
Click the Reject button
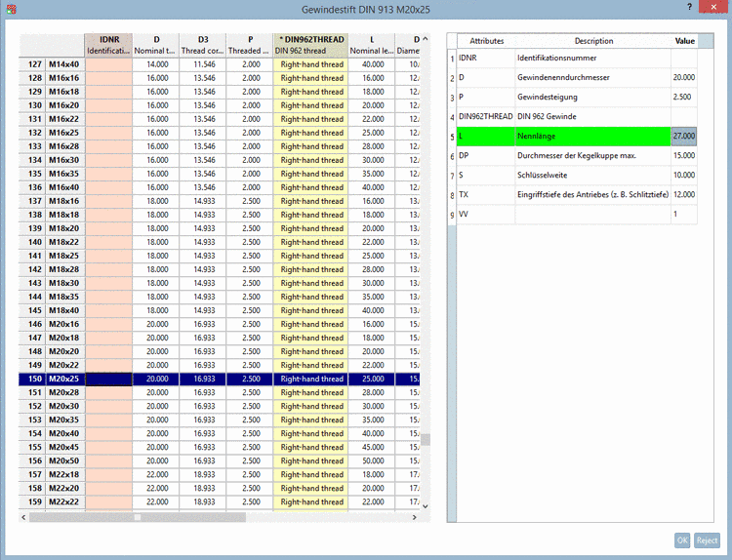pos(707,540)
